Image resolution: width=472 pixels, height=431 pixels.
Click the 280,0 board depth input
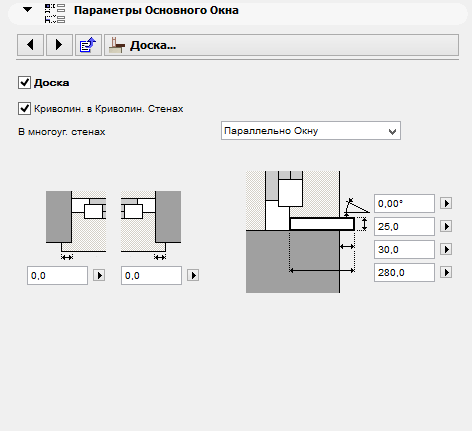[404, 273]
